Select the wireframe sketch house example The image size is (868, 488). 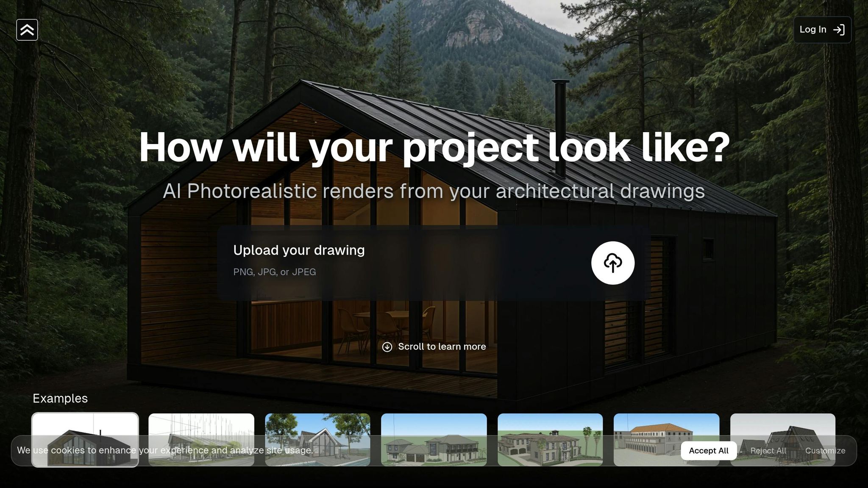201,440
